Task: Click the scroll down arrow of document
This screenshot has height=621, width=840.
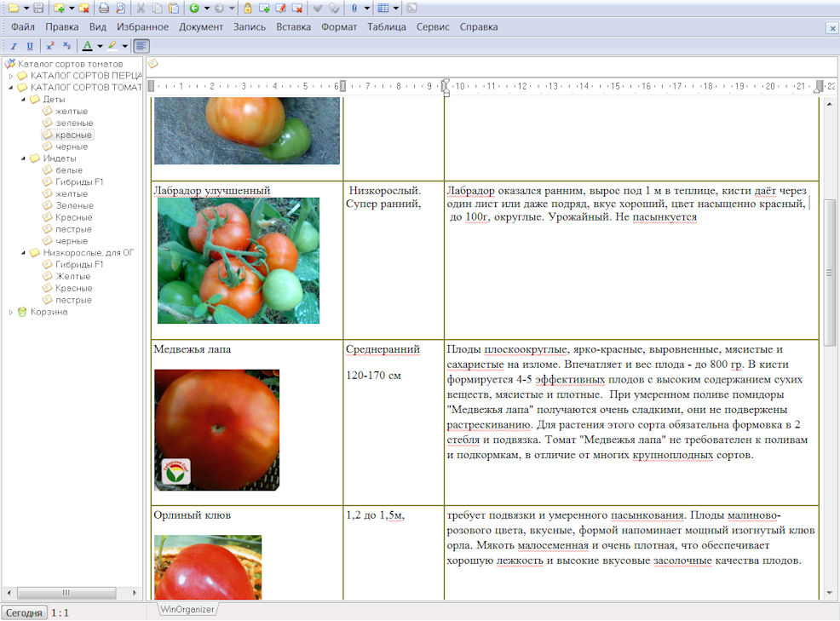Action: (x=829, y=593)
